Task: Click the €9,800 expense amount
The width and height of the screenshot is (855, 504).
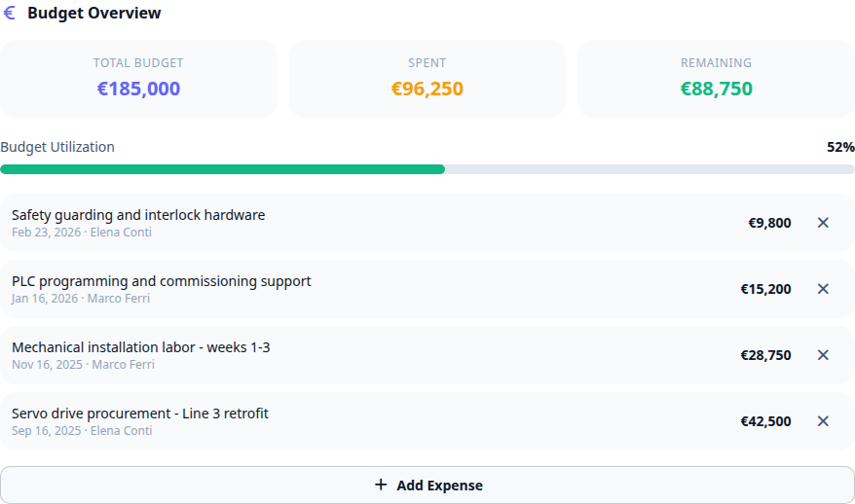Action: (x=769, y=223)
